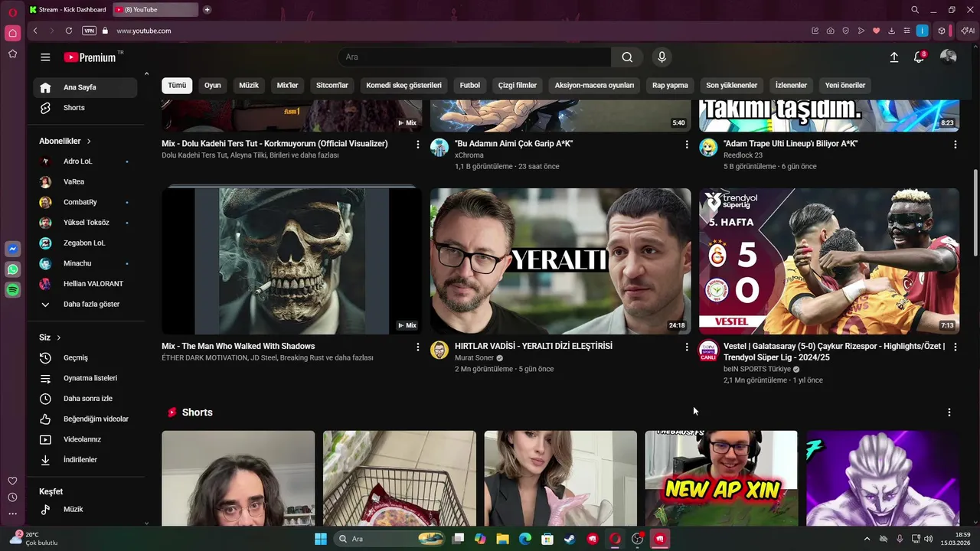Open beIN SPORTS Türkiye channel link
This screenshot has height=551, width=980.
(756, 369)
